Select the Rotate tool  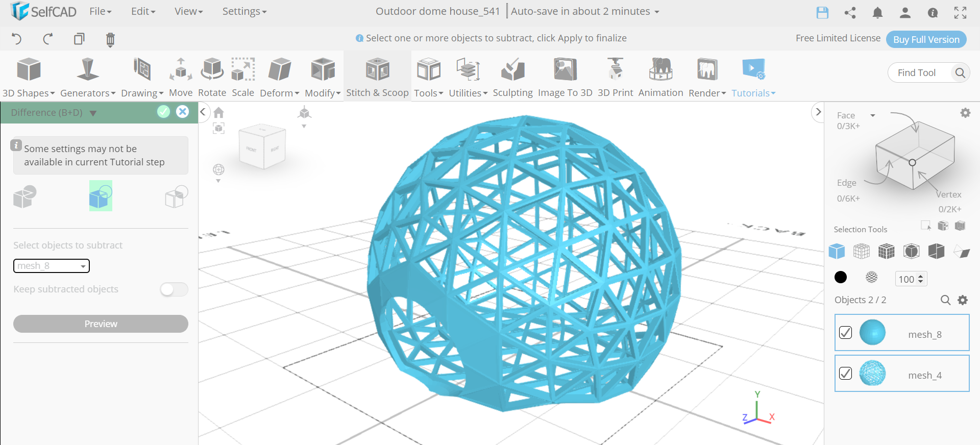tap(212, 77)
